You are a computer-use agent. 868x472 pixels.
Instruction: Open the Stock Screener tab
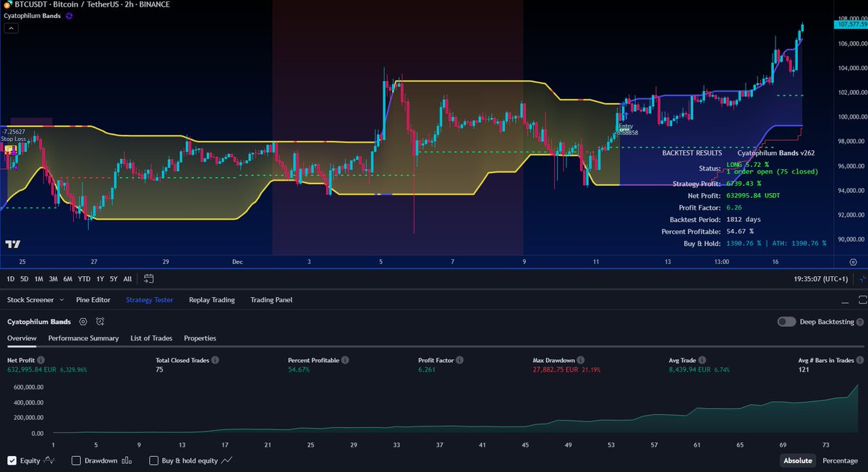(x=31, y=300)
